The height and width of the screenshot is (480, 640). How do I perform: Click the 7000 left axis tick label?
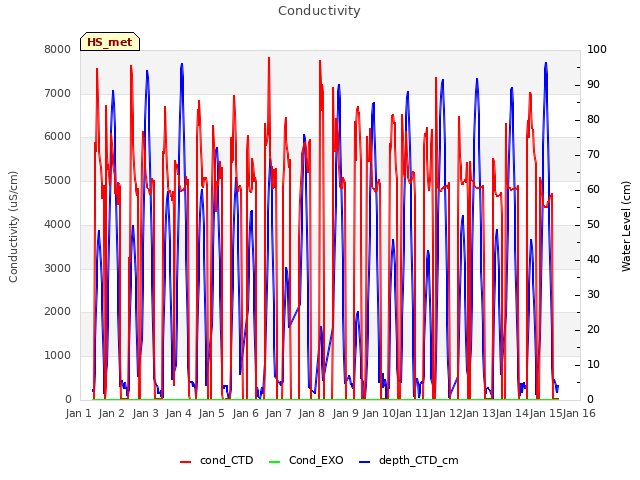coord(58,93)
